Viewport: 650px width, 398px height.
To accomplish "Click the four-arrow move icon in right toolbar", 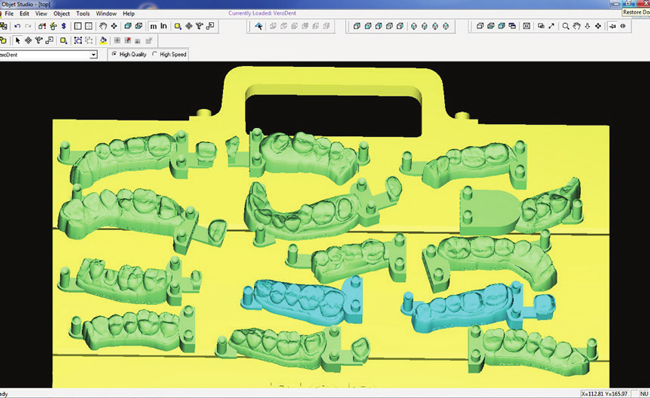I will click(x=598, y=26).
